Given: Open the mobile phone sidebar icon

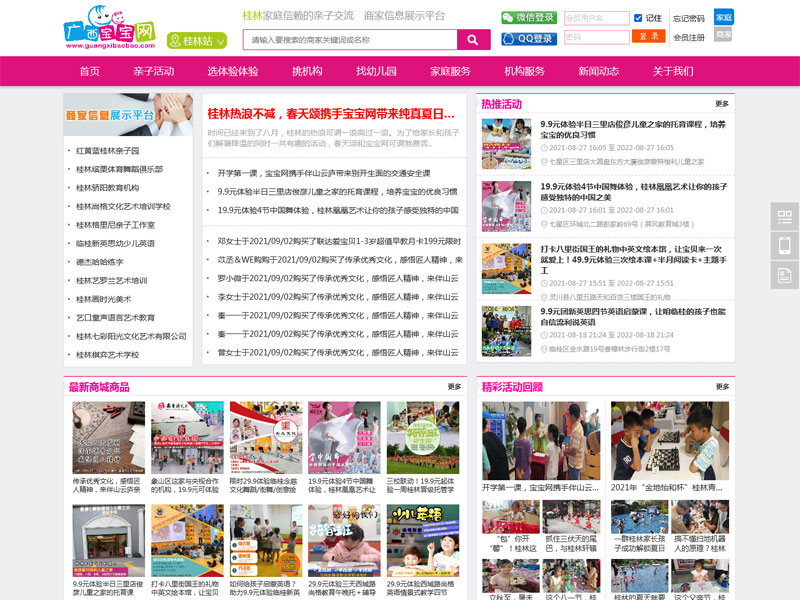Looking at the screenshot, I should pyautogui.click(x=785, y=245).
